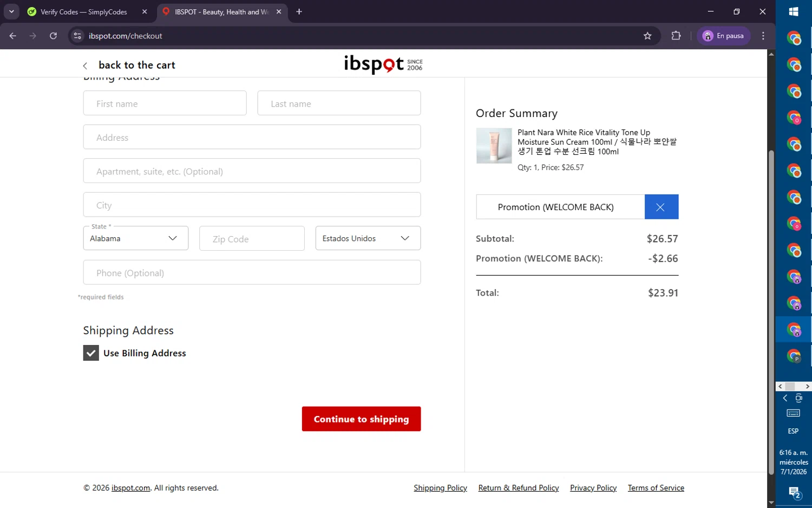Click the City input field
This screenshot has height=508, width=812.
click(252, 205)
